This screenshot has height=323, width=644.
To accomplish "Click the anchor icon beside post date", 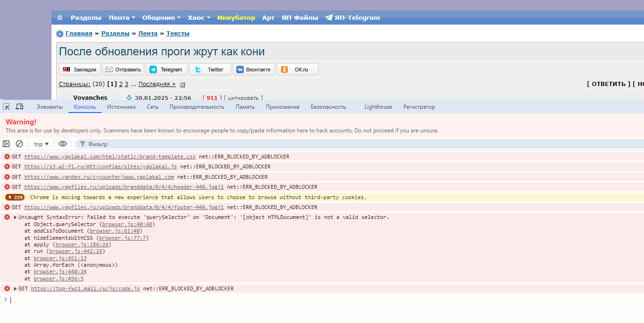I will click(x=129, y=97).
